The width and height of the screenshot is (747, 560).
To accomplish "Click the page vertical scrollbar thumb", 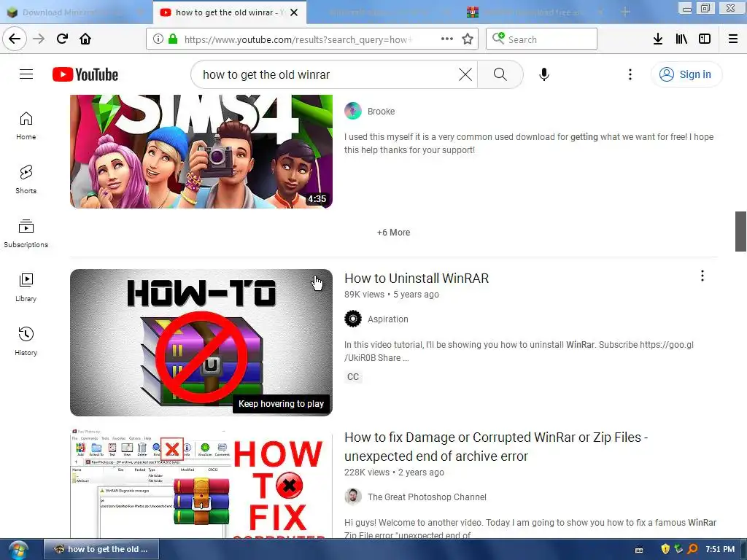I will pos(740,231).
